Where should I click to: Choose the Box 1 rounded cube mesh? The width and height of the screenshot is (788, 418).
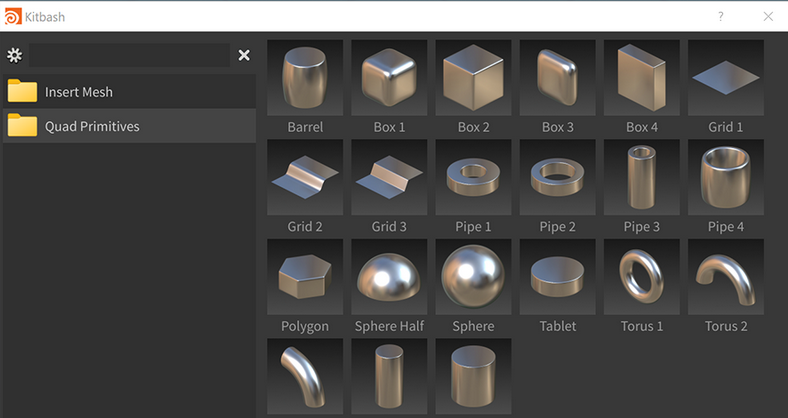(389, 78)
